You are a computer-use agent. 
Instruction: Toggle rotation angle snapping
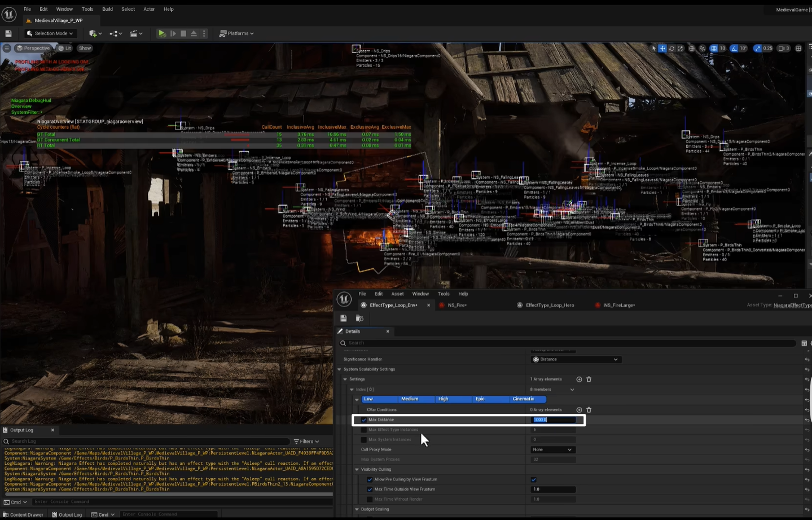click(x=734, y=49)
